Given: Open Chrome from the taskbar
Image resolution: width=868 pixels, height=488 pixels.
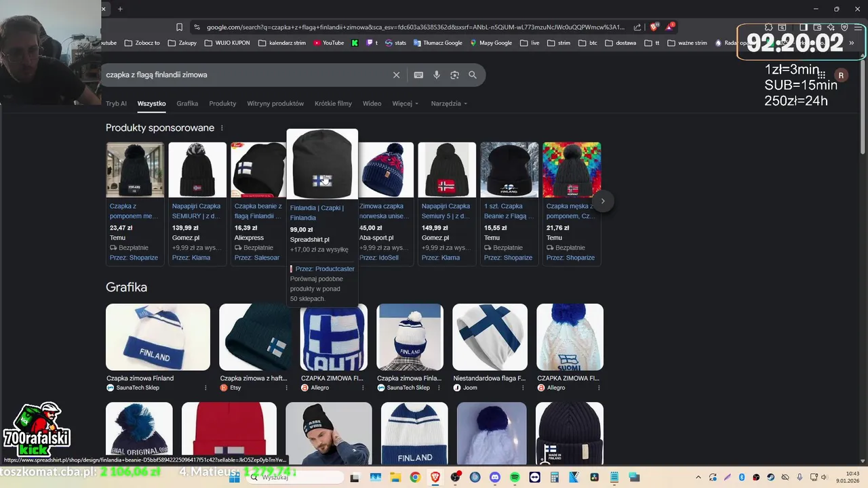Looking at the screenshot, I should [415, 477].
